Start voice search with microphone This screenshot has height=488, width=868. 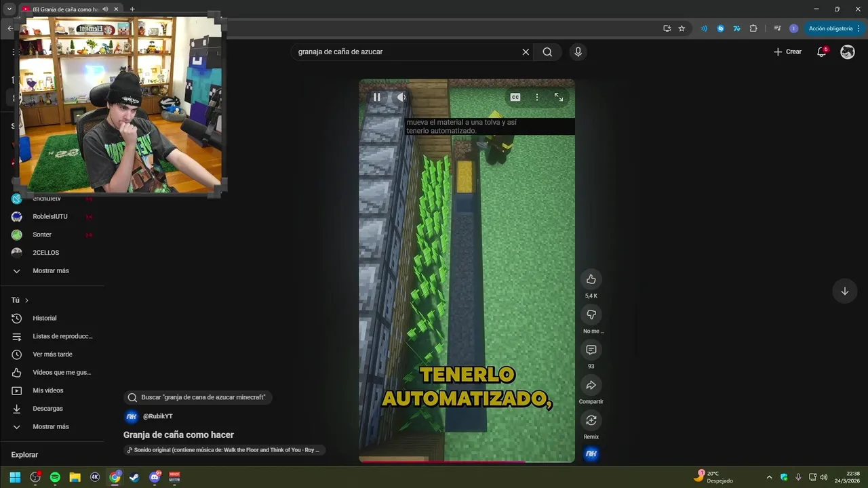578,52
